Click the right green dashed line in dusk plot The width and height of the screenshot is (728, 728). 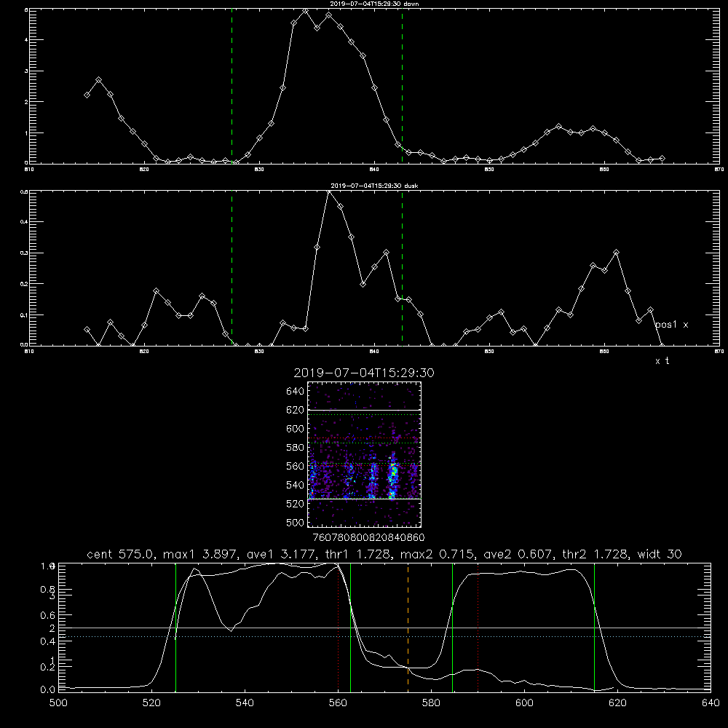(402, 268)
